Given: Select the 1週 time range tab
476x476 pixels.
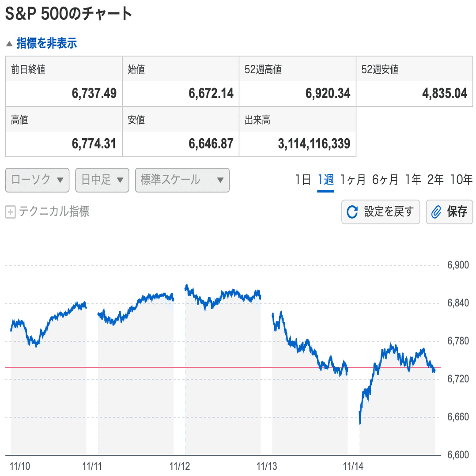Looking at the screenshot, I should point(325,180).
